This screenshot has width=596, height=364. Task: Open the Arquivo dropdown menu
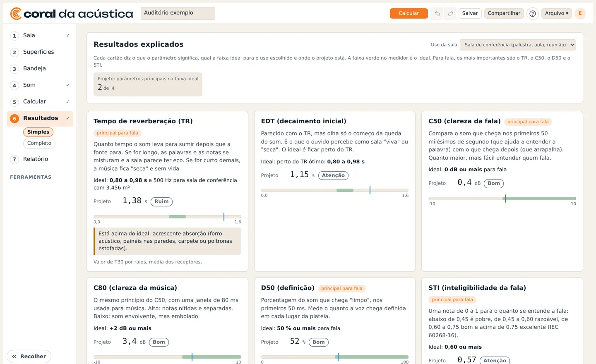[557, 13]
